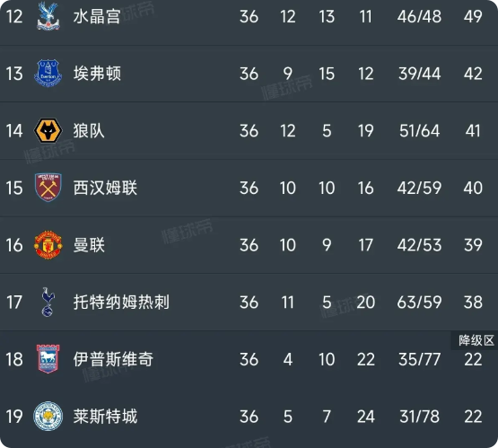Viewport: 498px width, 448px height.
Task: Open team name 埃弗顿
Action: (x=97, y=74)
